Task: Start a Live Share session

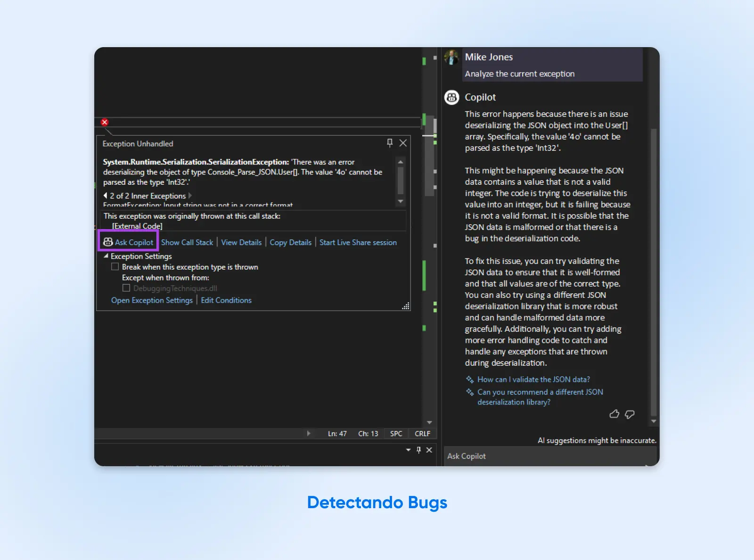Action: [x=358, y=242]
